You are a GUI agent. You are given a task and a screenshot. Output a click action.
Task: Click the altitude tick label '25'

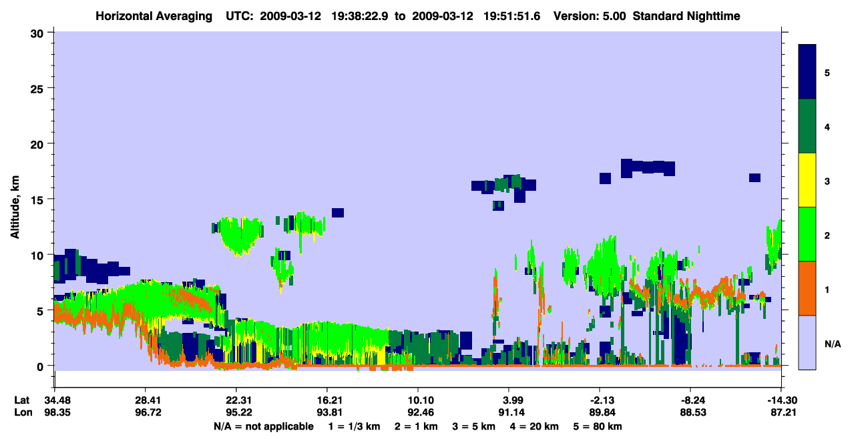pyautogui.click(x=38, y=88)
